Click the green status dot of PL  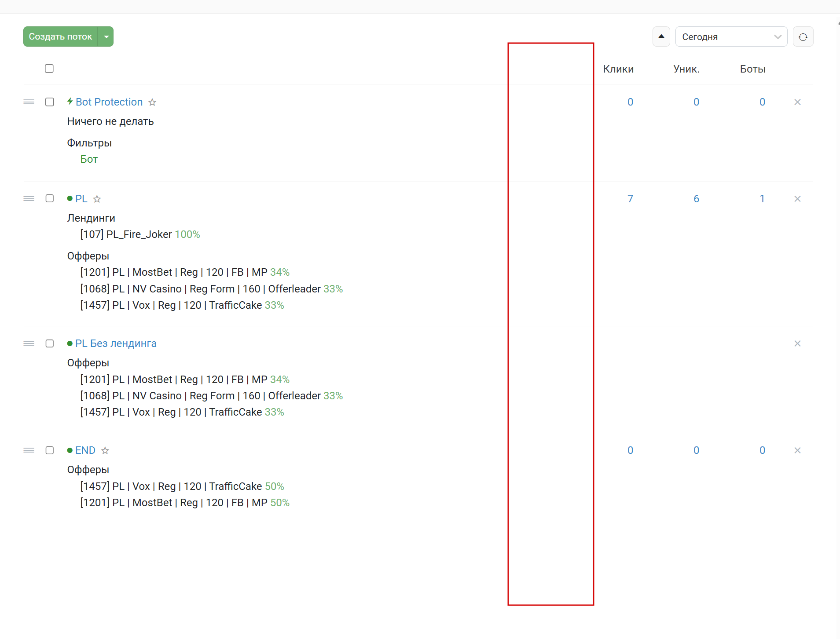70,199
